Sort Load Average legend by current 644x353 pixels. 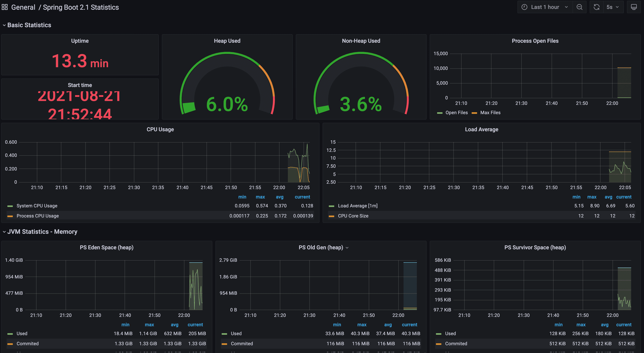pos(623,197)
